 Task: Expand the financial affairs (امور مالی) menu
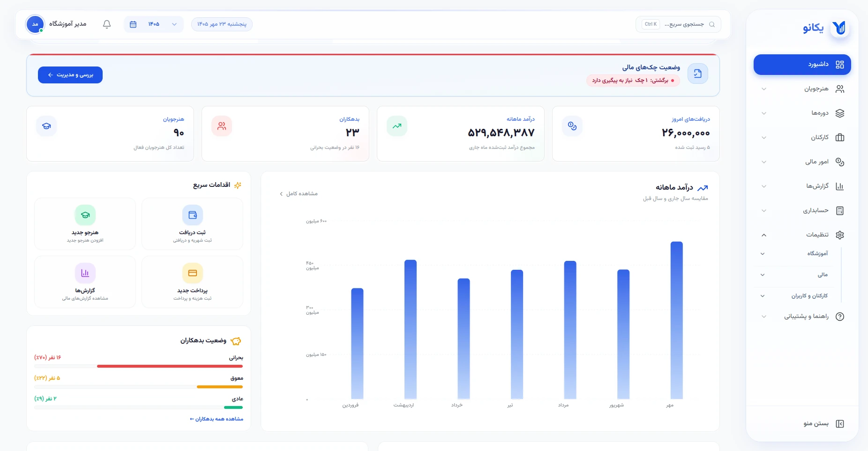point(802,162)
